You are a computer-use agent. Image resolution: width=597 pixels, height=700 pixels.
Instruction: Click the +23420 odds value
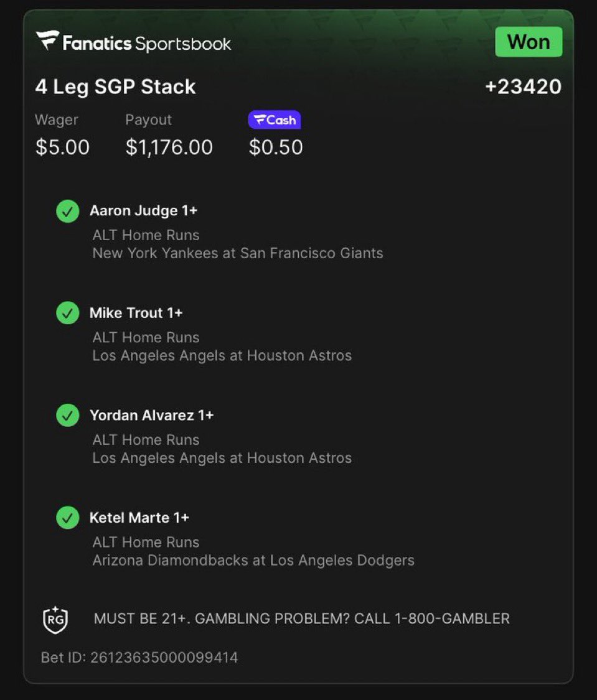[523, 86]
